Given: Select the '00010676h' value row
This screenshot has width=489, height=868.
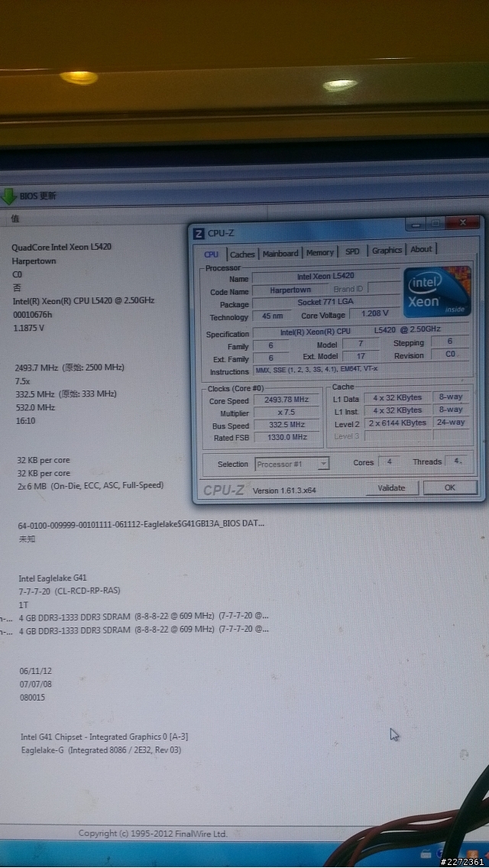Looking at the screenshot, I should (33, 315).
